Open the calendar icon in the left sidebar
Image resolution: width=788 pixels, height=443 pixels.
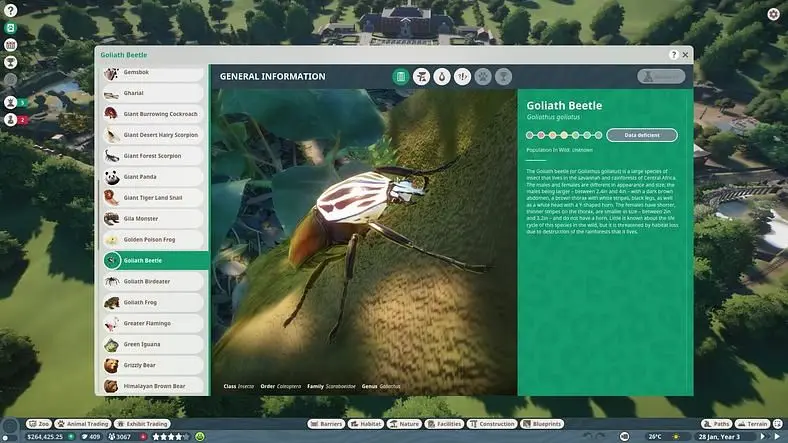[11, 45]
